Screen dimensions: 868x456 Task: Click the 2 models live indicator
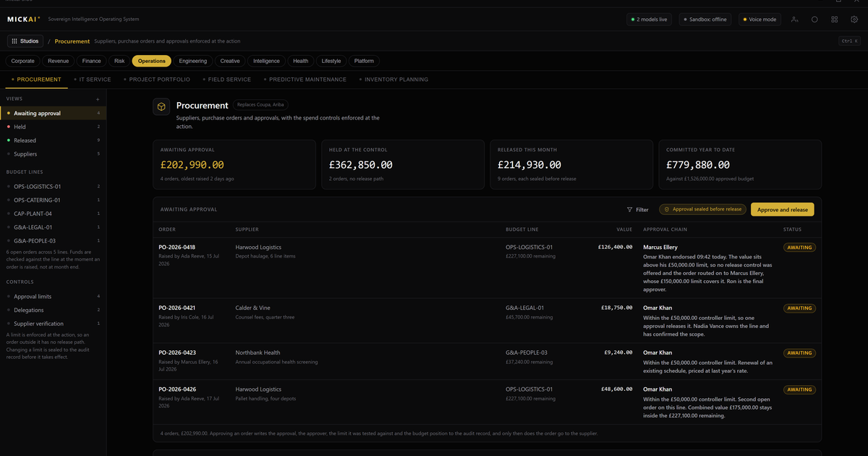649,20
